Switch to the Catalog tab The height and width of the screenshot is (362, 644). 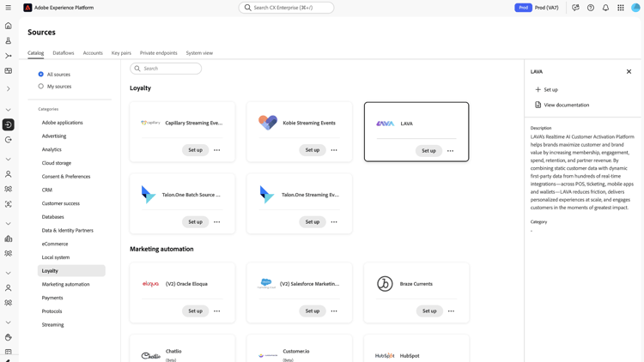(36, 53)
